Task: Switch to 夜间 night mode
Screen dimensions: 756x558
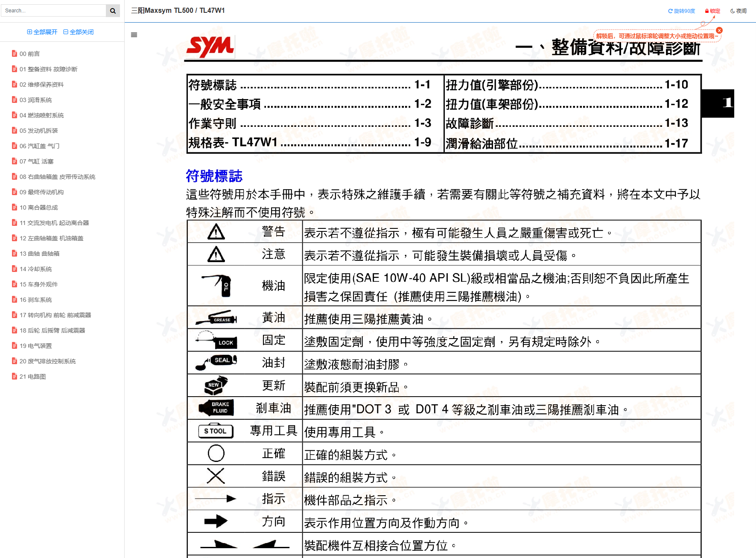Action: click(738, 11)
